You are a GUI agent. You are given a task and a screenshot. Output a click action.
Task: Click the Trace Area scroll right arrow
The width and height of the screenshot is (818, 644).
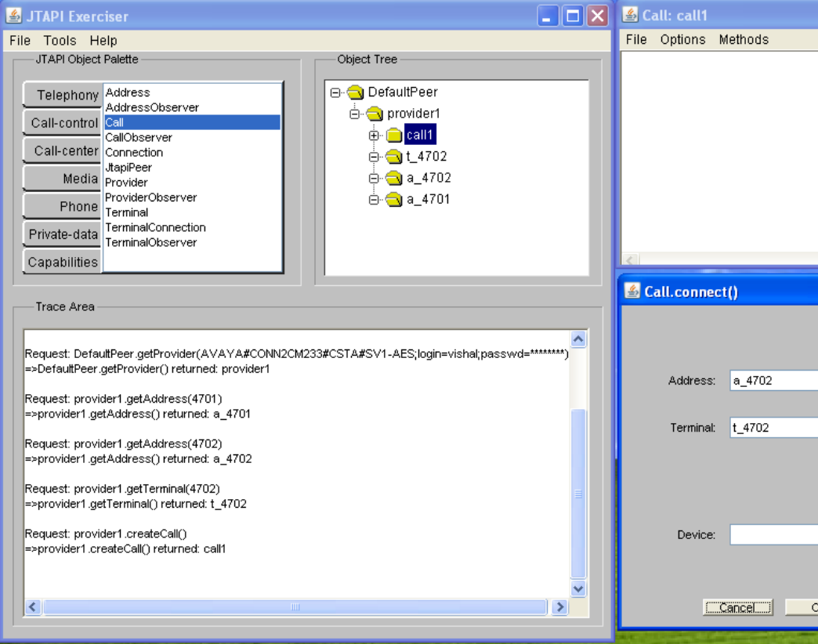tap(560, 607)
